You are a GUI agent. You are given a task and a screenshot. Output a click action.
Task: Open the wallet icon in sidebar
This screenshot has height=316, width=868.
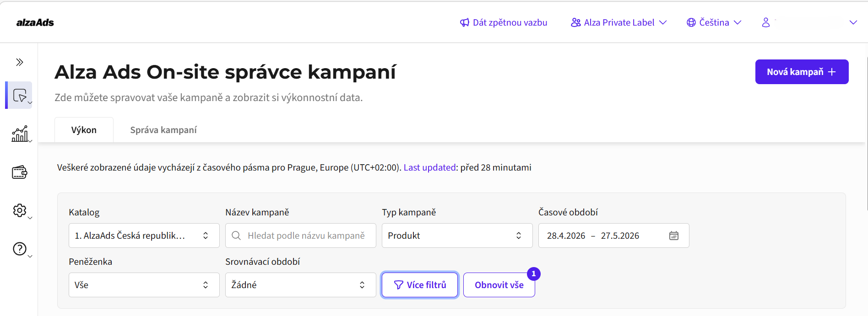(20, 172)
